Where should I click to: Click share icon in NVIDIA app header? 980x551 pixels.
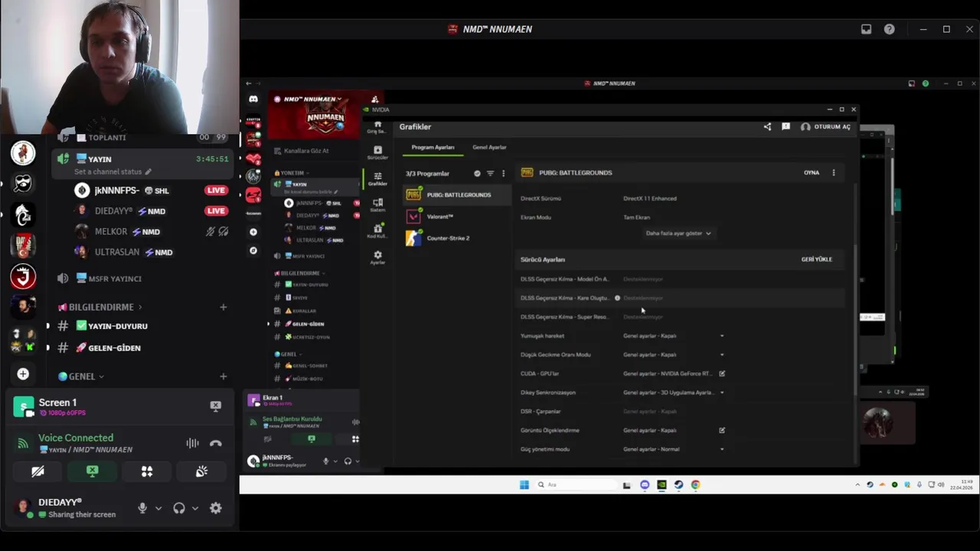[x=767, y=126]
